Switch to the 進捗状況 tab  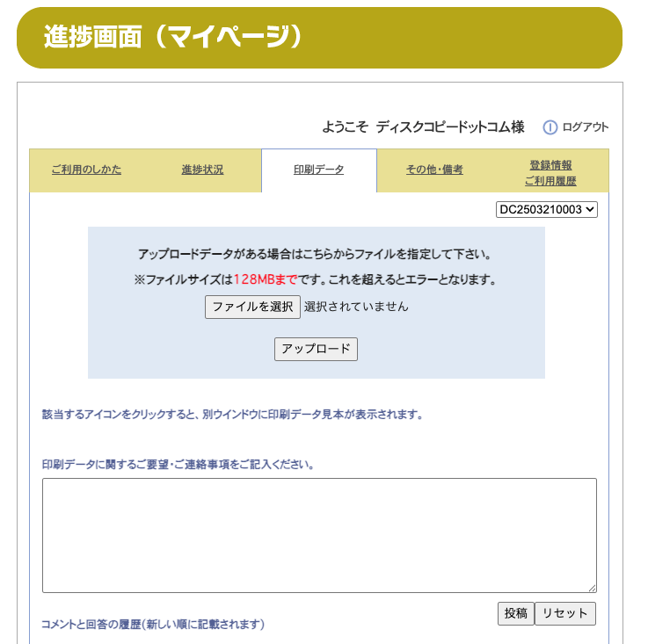pyautogui.click(x=202, y=170)
